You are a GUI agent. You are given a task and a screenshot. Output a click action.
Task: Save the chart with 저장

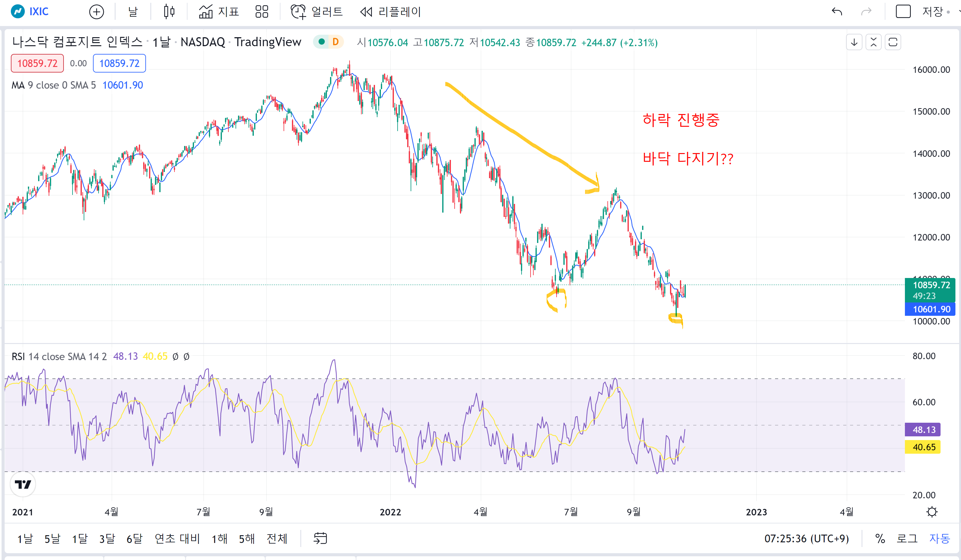[x=932, y=12]
